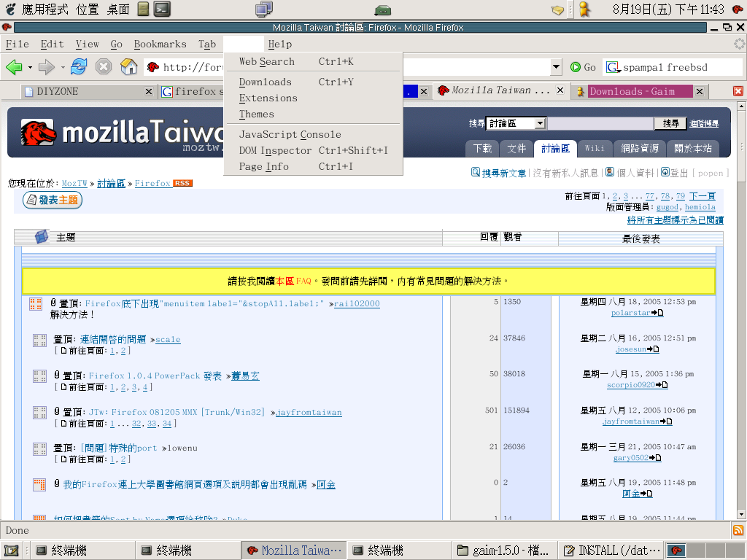Go back with the green back arrow
This screenshot has width=747, height=560.
14,67
